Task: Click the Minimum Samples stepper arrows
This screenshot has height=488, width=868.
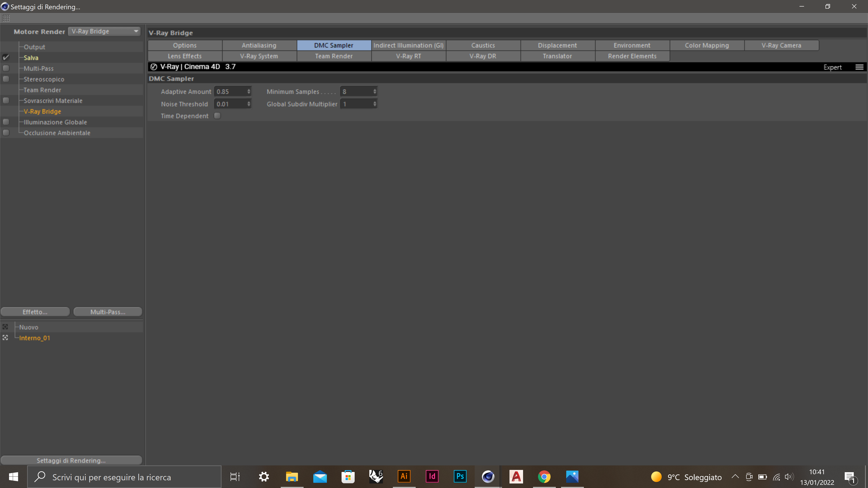Action: coord(374,91)
